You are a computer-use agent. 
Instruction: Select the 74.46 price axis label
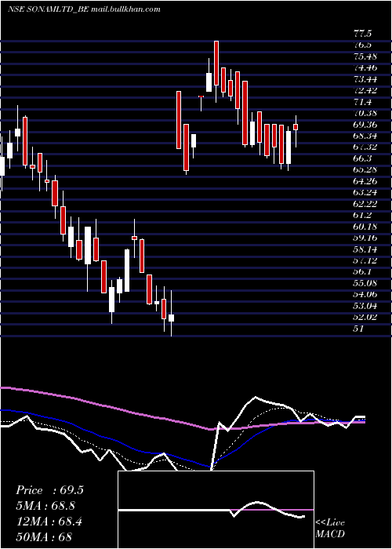click(365, 68)
